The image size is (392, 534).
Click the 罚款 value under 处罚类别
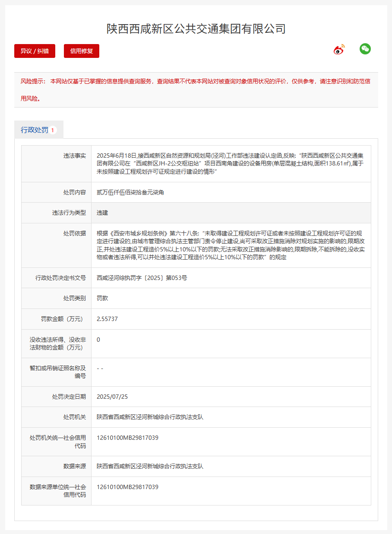pyautogui.click(x=102, y=298)
